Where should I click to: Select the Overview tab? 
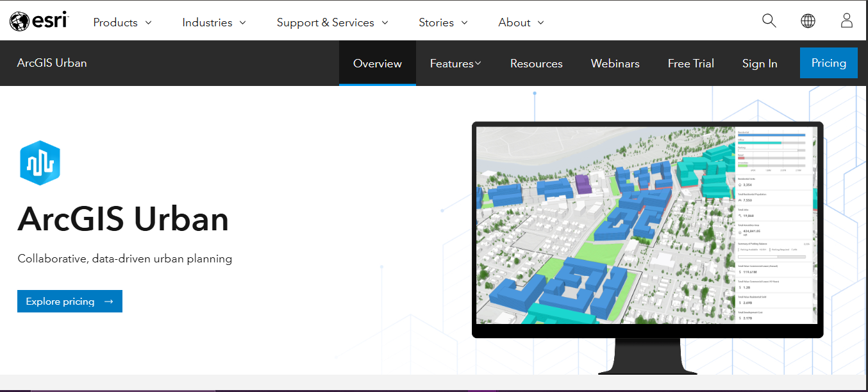pyautogui.click(x=378, y=64)
